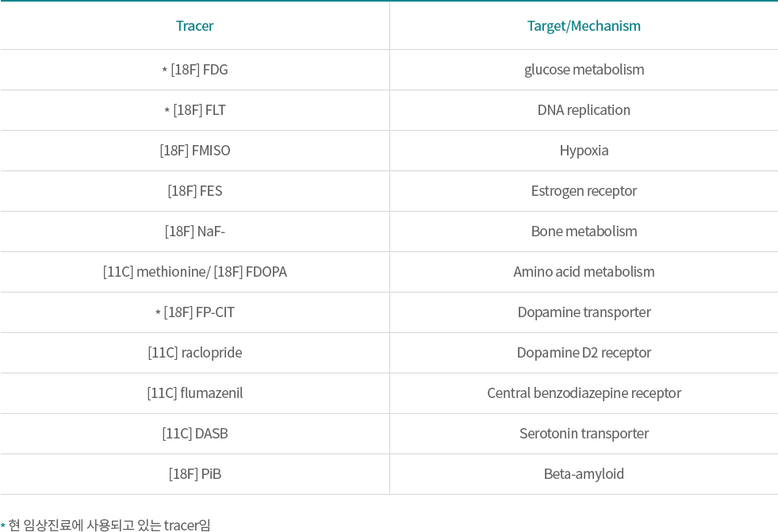Select the [18F] FDG tracer cell
The width and height of the screenshot is (778, 532).
point(194,70)
